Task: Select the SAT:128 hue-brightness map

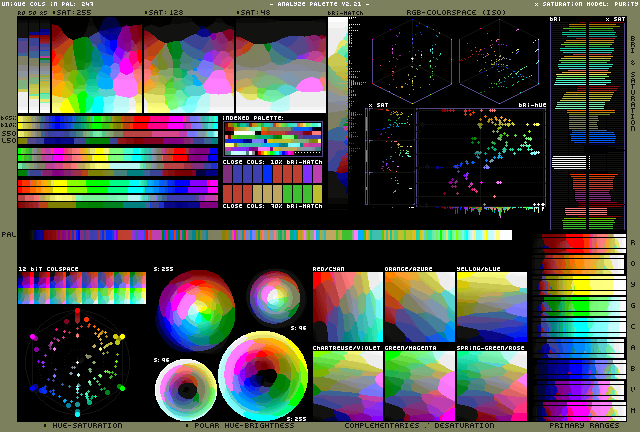Action: [x=188, y=66]
